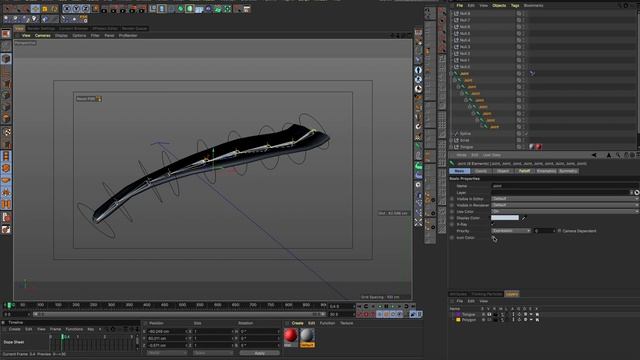Click the search magnifier in Attribute Manager header
Image resolution: width=640 pixels, height=360 pixels.
618,155
